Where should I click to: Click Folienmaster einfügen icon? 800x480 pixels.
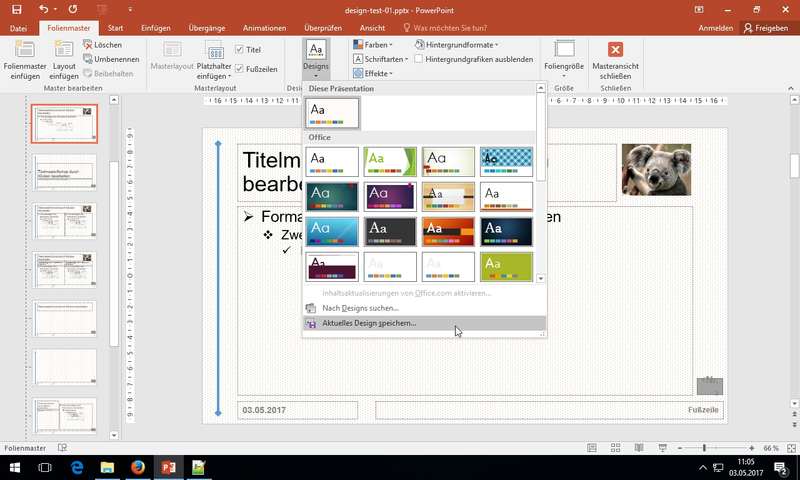tap(24, 50)
